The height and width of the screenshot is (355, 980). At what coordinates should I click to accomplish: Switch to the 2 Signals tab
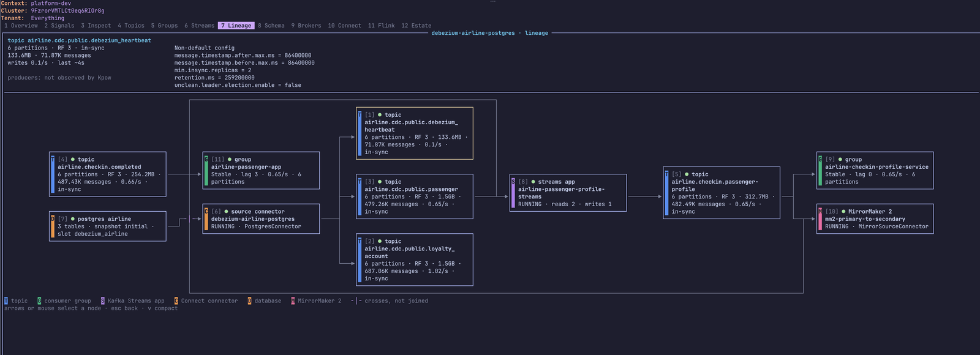point(59,26)
